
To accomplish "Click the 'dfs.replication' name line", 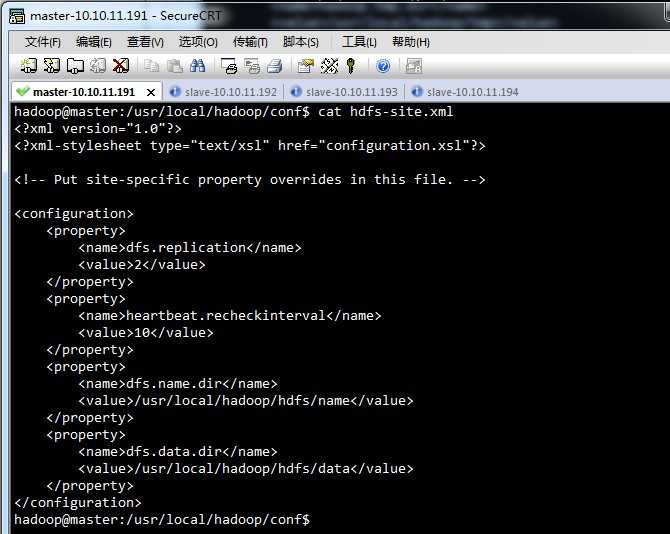I will coord(190,248).
